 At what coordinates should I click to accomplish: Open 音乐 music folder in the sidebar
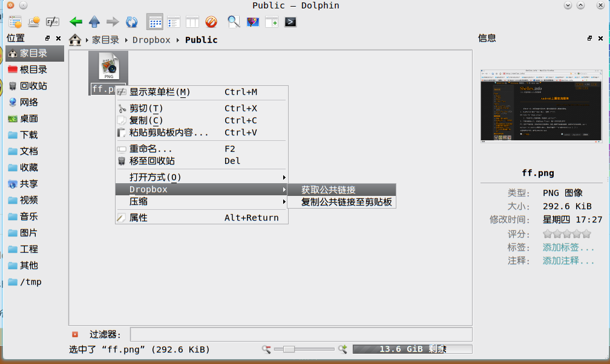point(34,216)
